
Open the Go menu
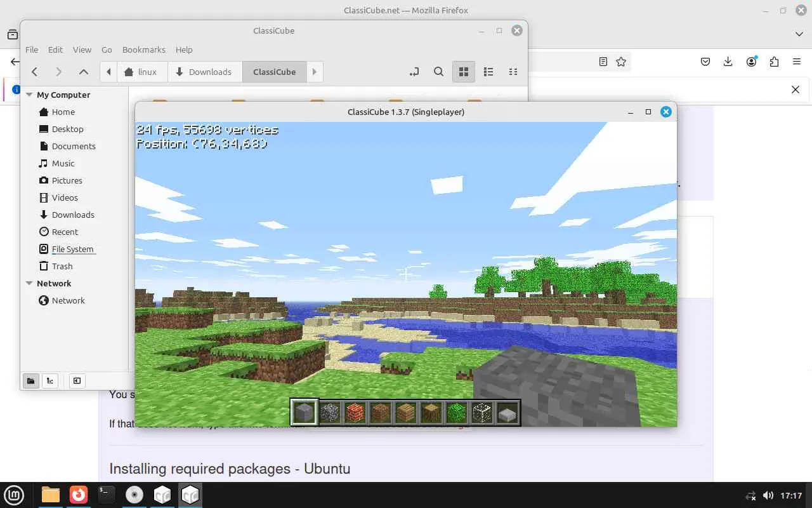pos(107,50)
